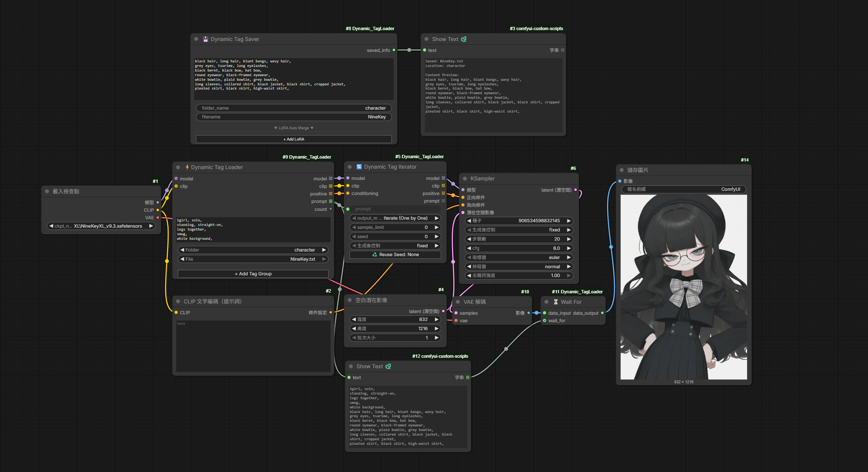This screenshot has width=868, height=472.
Task: Collapse the Dynamic Tag Loader node
Action: click(178, 167)
